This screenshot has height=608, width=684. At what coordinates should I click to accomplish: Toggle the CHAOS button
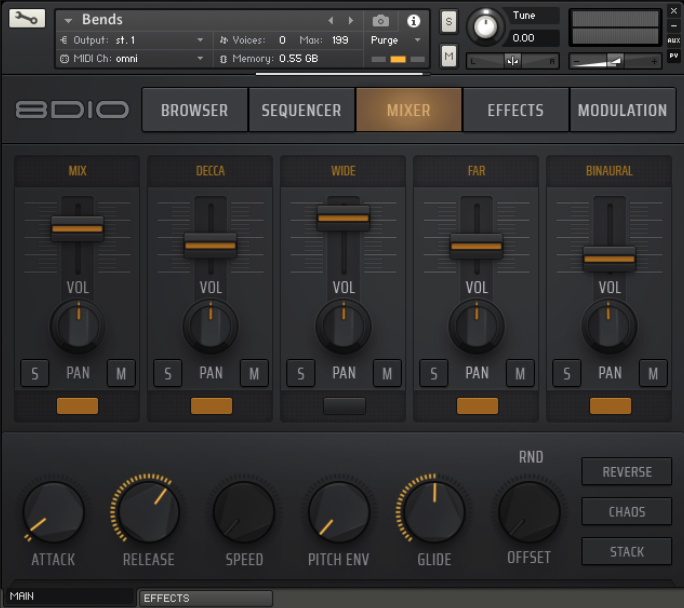point(627,512)
